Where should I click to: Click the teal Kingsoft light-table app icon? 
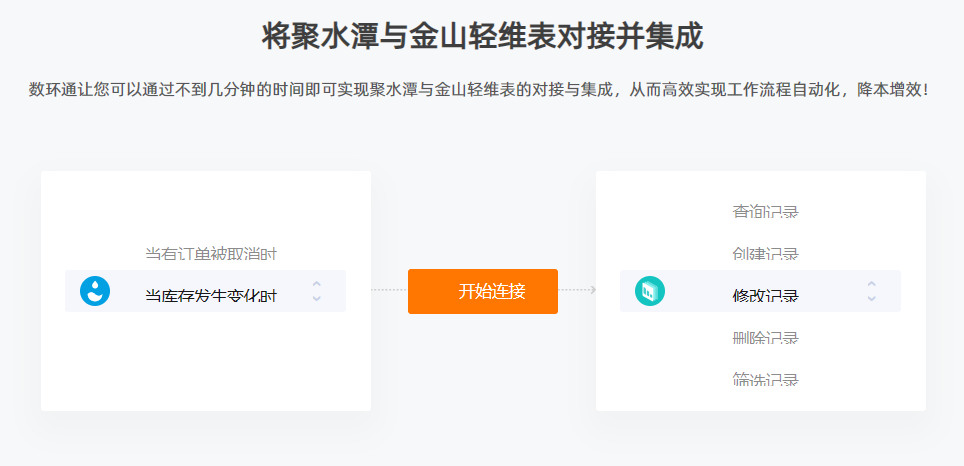(650, 291)
